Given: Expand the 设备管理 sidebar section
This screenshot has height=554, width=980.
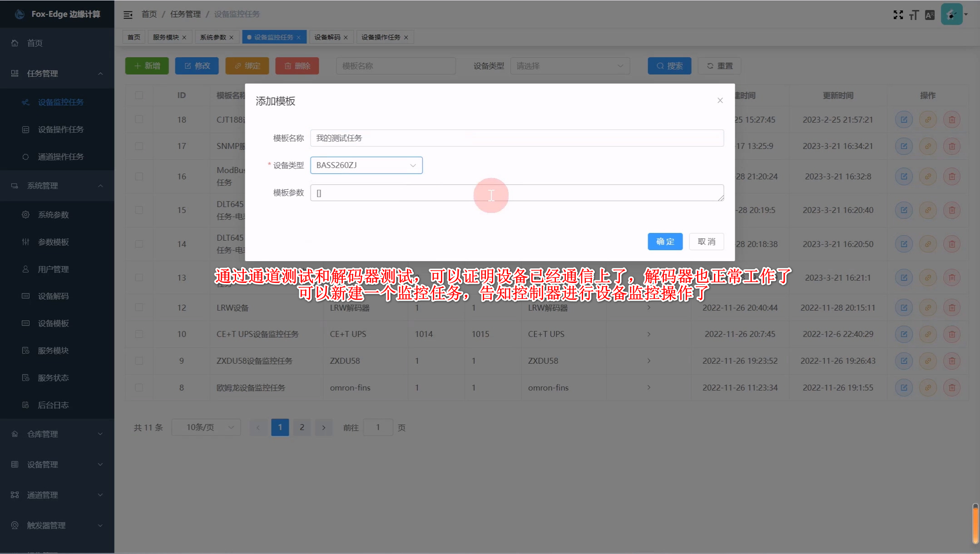Looking at the screenshot, I should [57, 465].
